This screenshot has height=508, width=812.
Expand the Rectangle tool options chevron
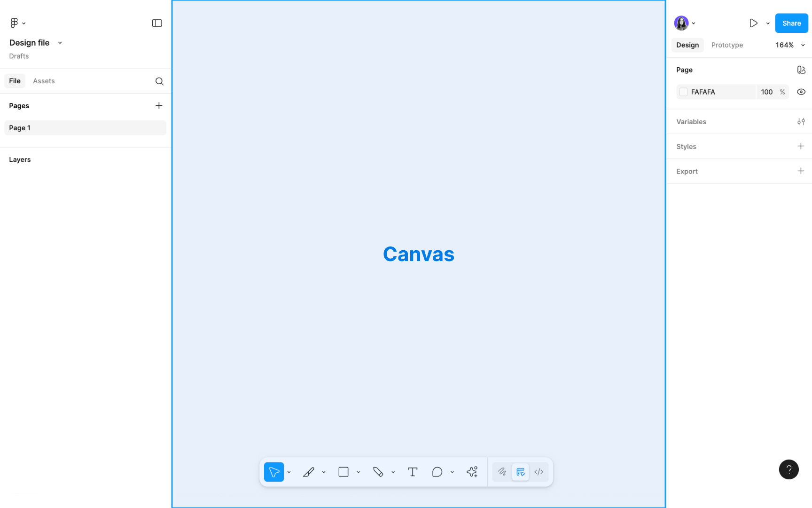[x=359, y=472]
